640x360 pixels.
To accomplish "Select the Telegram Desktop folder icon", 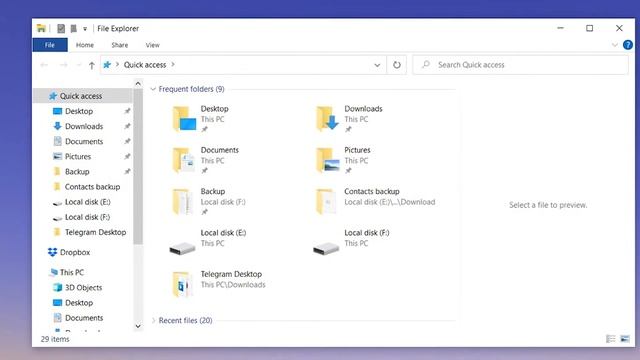I will 182,284.
